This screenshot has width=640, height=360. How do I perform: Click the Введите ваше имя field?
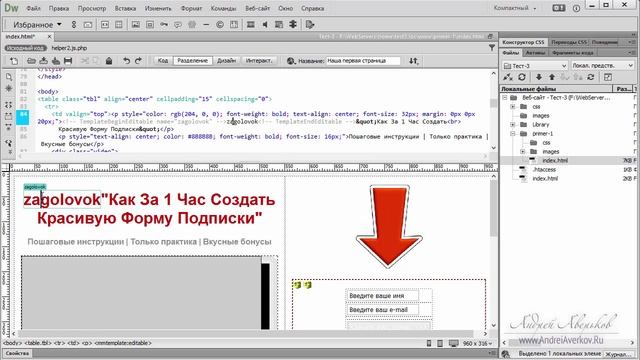coord(382,296)
